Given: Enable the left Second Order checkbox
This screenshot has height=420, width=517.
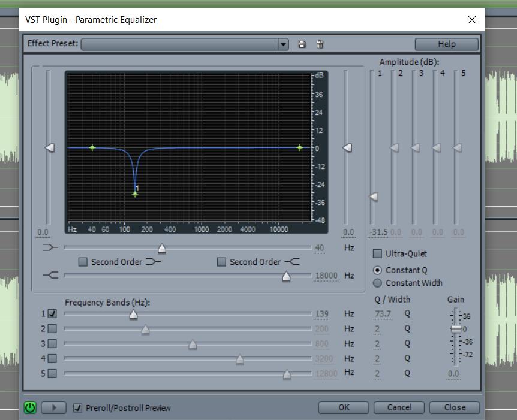Looking at the screenshot, I should coord(83,262).
